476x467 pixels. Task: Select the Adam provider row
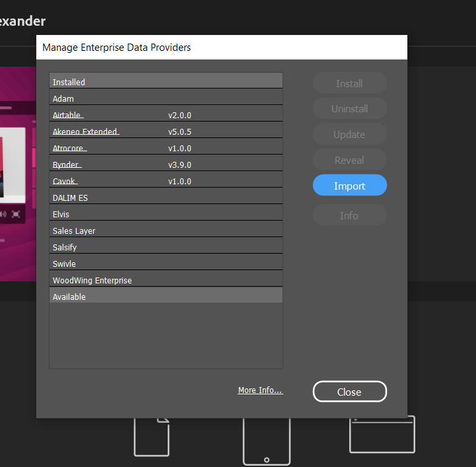[x=166, y=97]
